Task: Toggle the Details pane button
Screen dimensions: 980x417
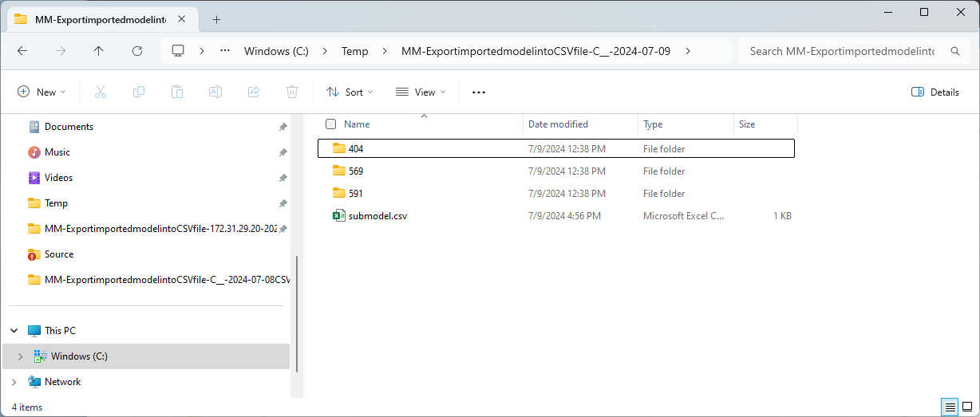Action: [x=935, y=92]
